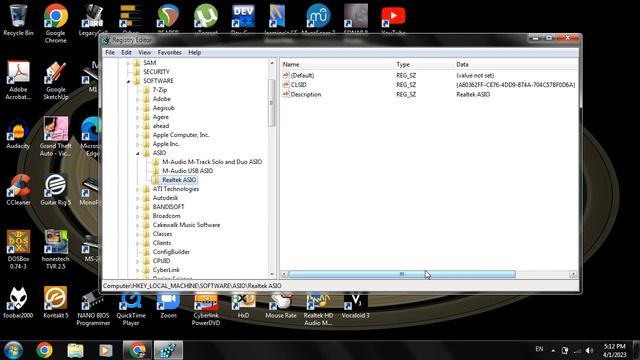Expand the SAM registry key
The image size is (640, 360).
tap(128, 63)
